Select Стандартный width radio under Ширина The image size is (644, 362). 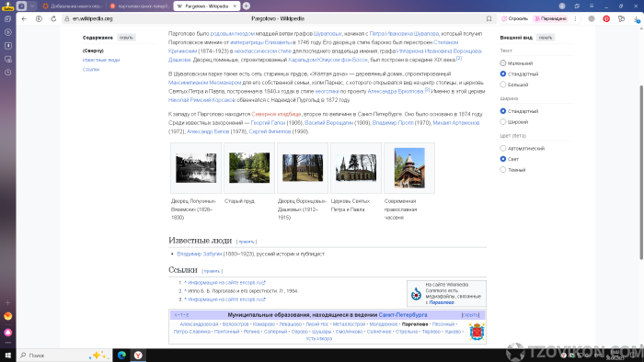(x=502, y=111)
